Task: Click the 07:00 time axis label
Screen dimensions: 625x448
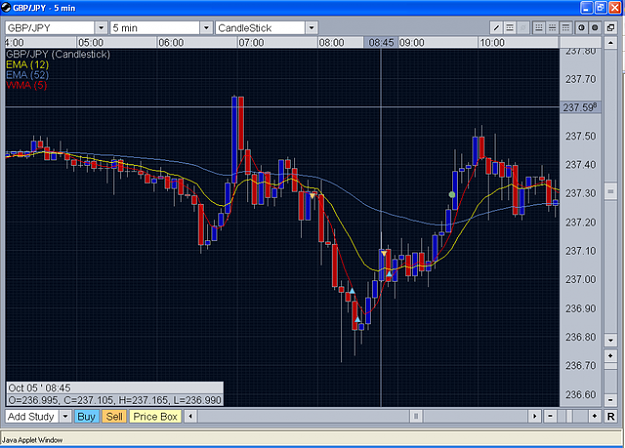Action: pos(251,43)
